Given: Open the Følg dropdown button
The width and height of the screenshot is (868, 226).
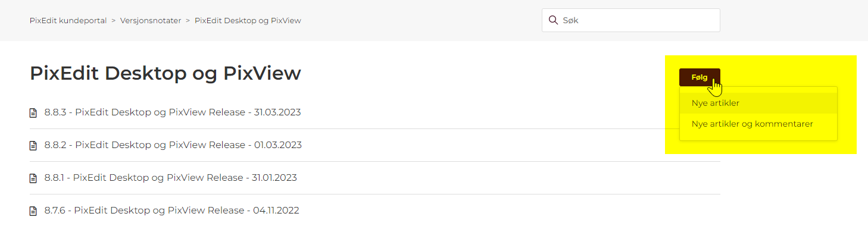Looking at the screenshot, I should pos(700,77).
